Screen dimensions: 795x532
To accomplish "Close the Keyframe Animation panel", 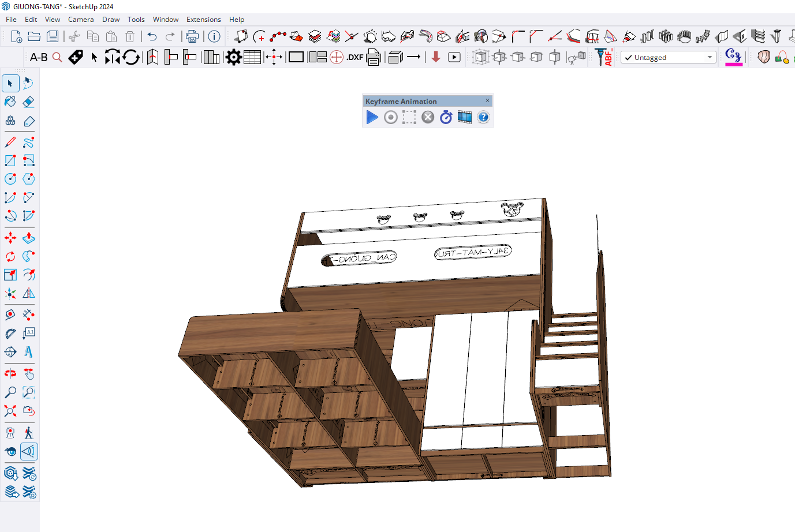I will point(487,100).
